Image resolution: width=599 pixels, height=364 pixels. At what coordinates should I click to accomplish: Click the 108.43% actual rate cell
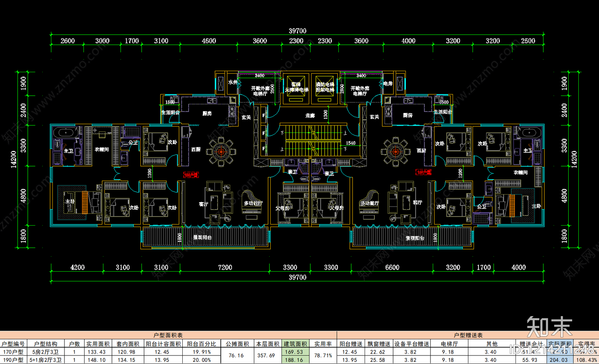(587, 360)
